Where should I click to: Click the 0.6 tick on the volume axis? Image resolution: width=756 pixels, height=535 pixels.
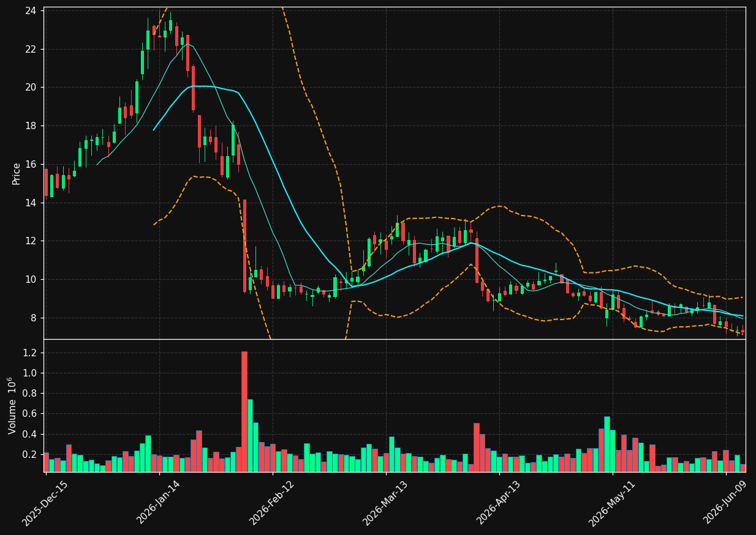[x=31, y=414]
